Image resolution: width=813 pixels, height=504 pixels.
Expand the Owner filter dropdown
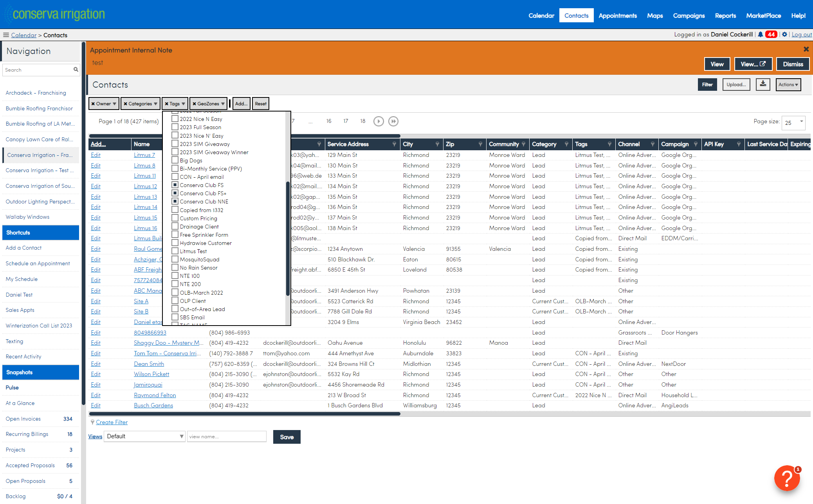click(x=114, y=104)
